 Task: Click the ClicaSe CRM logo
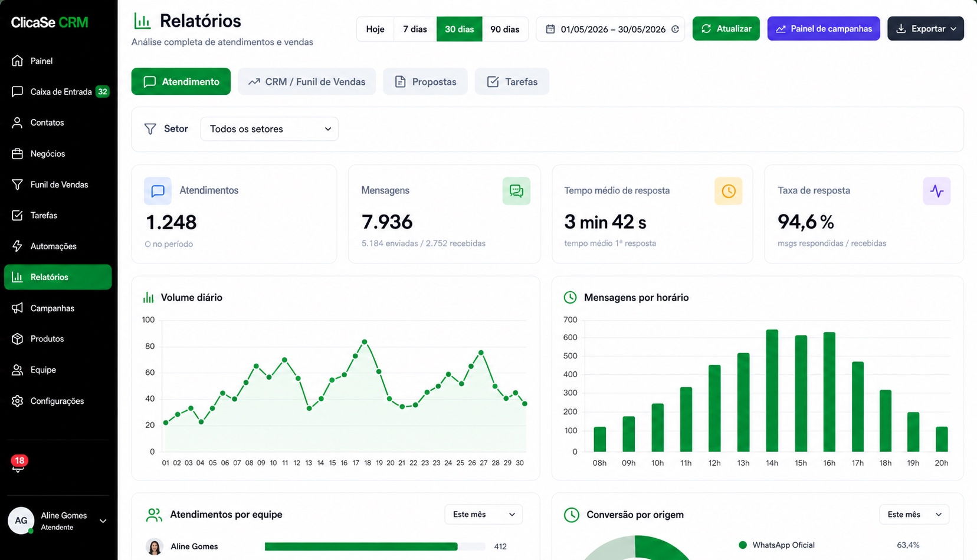point(50,22)
